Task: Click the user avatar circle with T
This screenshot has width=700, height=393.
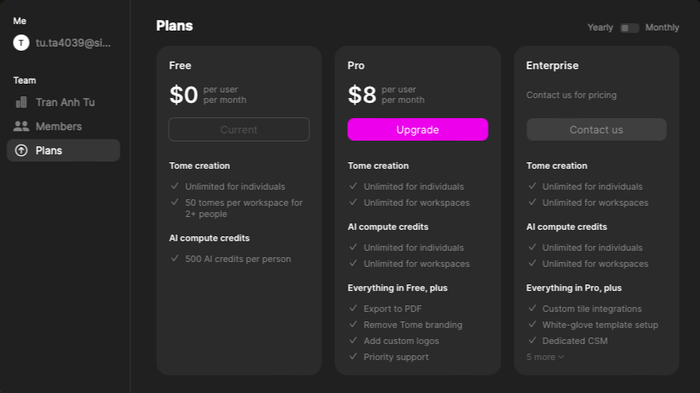Action: tap(21, 43)
